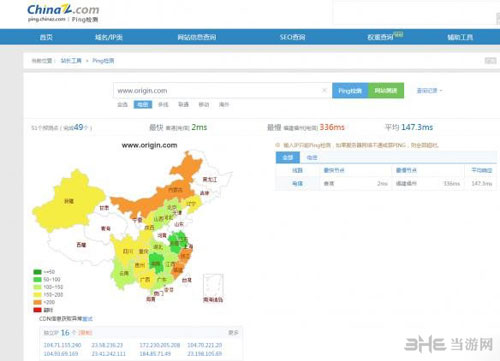500x361 pixels.
Task: Click the IP address 172.230.205.208
Action: click(x=160, y=345)
